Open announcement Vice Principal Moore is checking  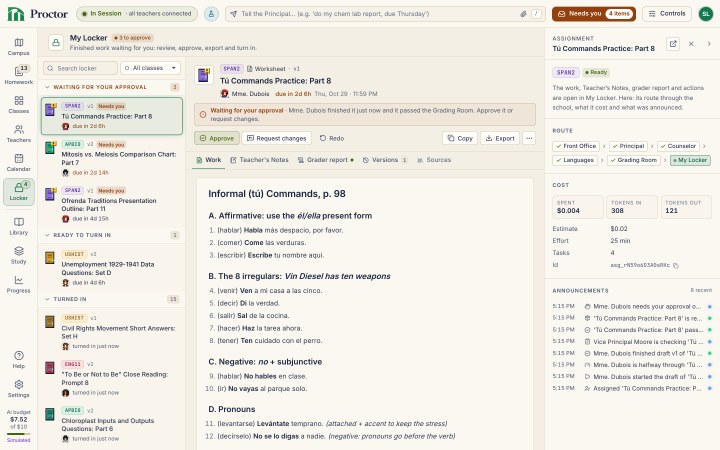click(x=632, y=342)
